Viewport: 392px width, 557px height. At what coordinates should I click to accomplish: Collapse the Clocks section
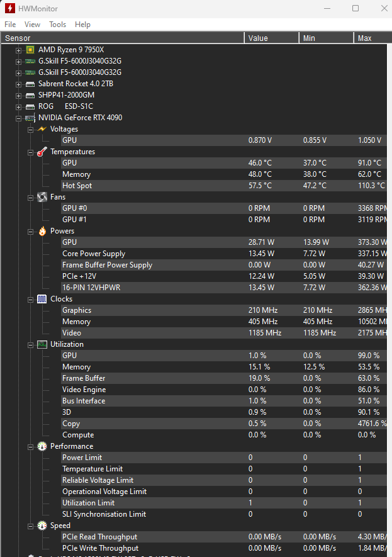(x=31, y=300)
